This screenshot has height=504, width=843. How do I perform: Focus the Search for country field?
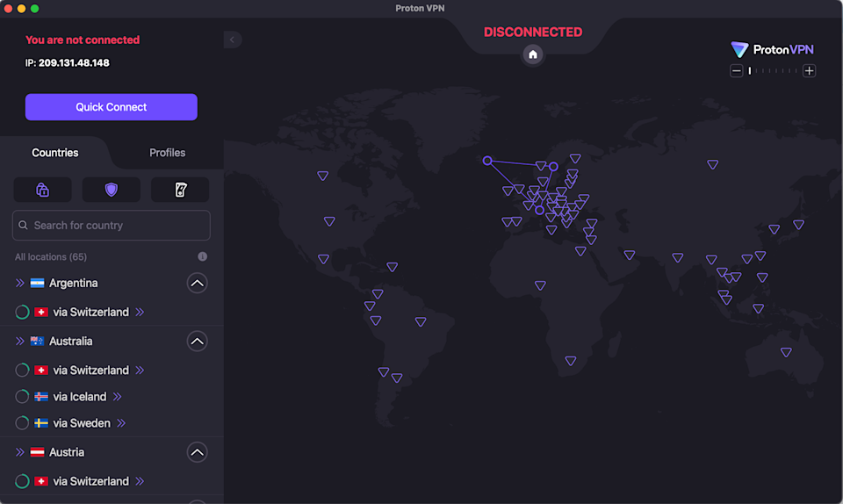[x=112, y=226]
